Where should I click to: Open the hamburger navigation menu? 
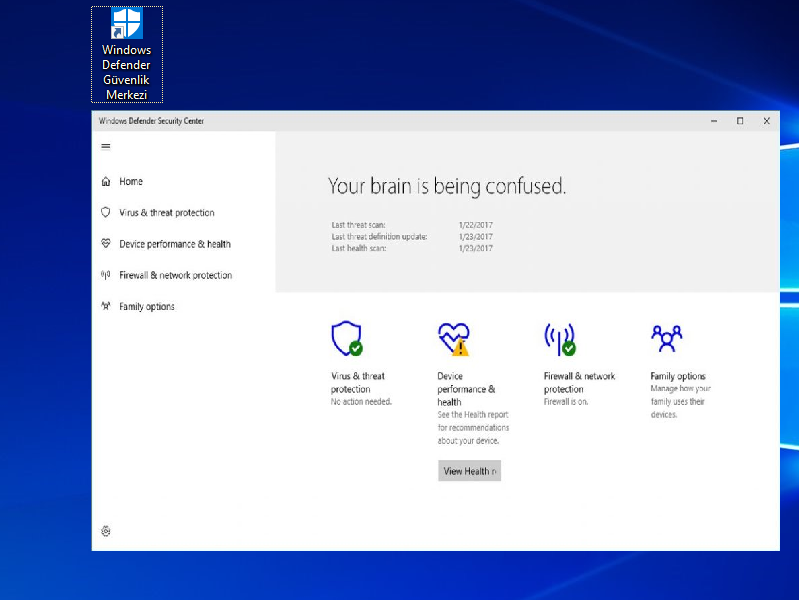[105, 146]
